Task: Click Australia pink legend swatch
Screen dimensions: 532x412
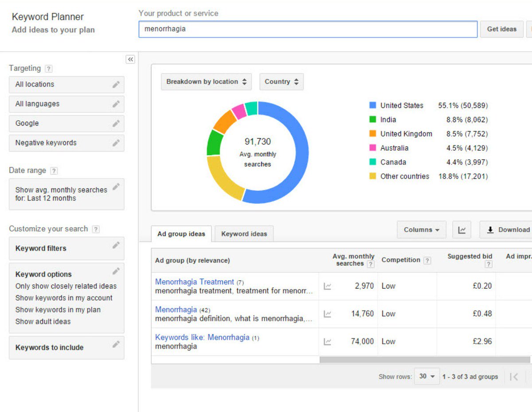Action: click(373, 148)
